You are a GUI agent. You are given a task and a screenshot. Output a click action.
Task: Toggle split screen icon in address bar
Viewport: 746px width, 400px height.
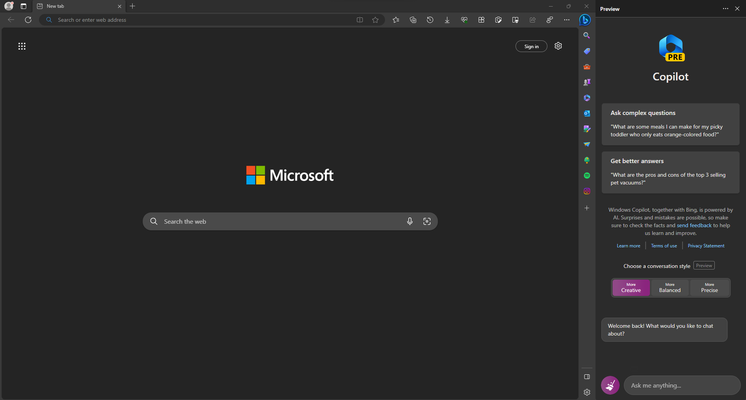(x=360, y=20)
